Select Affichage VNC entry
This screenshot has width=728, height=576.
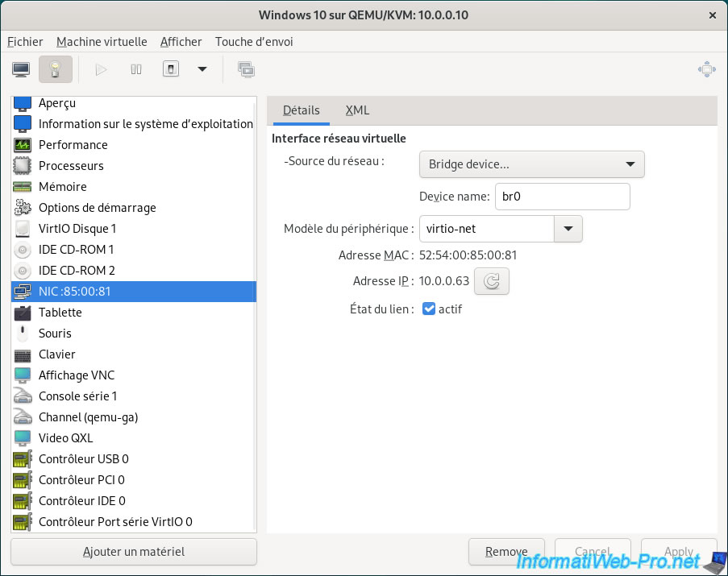(x=134, y=375)
